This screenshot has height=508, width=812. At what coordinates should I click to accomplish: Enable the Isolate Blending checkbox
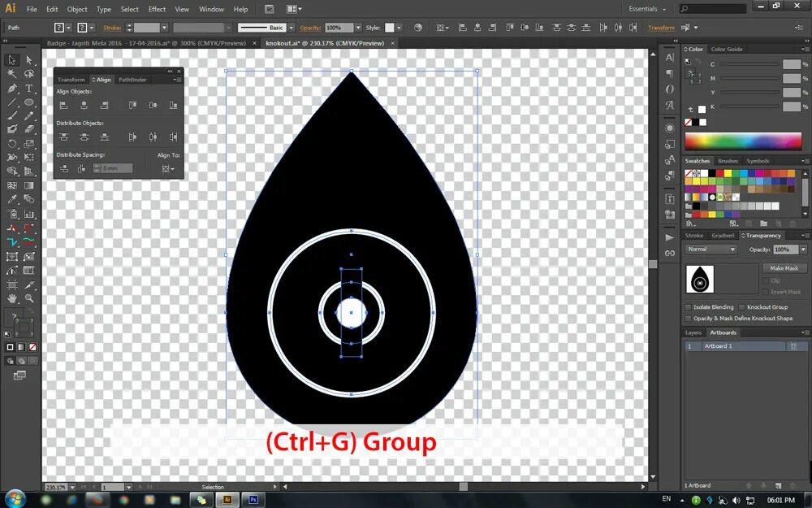(x=688, y=307)
